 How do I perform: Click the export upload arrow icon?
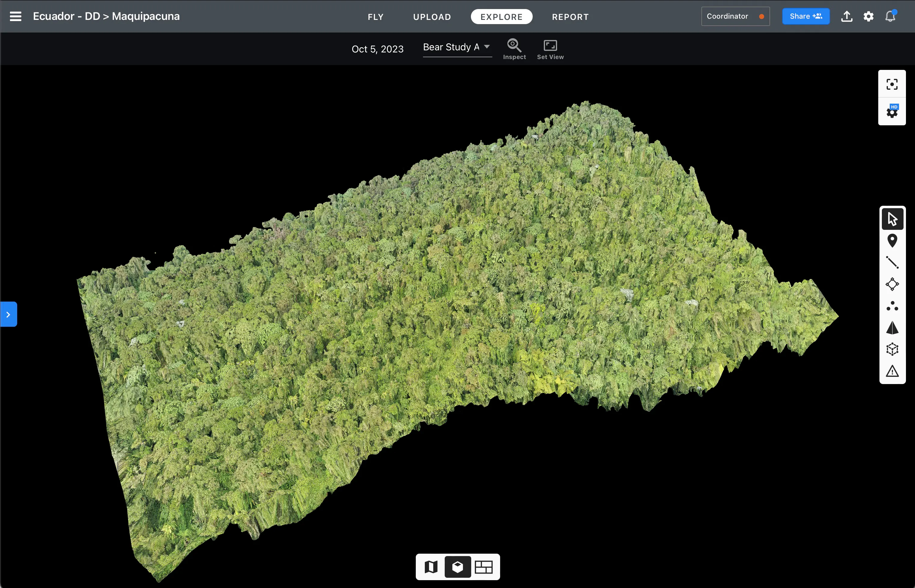coord(847,17)
